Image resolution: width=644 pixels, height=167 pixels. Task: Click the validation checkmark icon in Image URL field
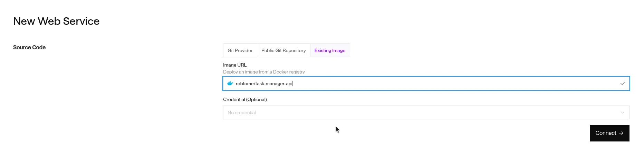point(622,83)
